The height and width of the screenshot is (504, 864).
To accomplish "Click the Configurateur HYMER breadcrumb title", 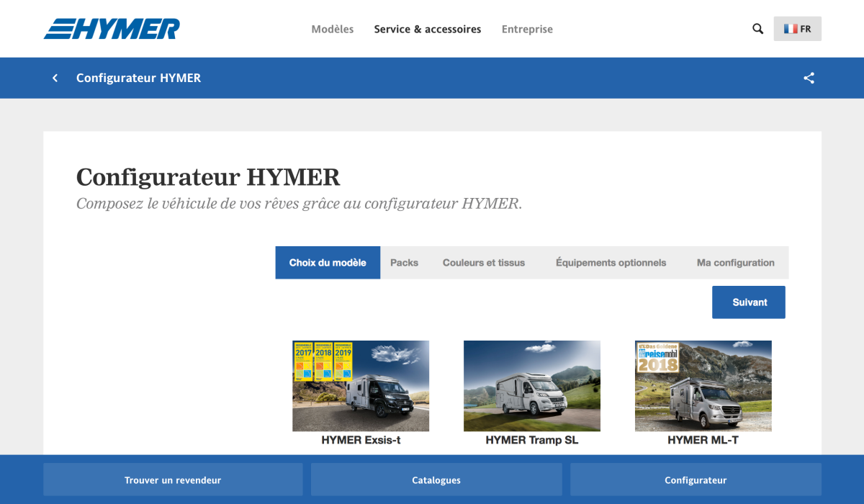I will 138,78.
